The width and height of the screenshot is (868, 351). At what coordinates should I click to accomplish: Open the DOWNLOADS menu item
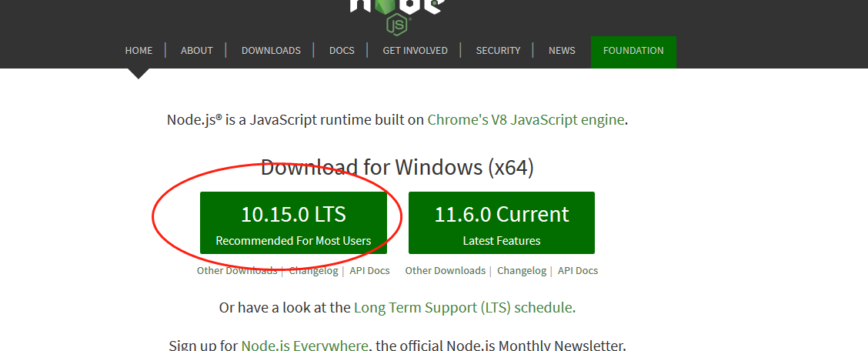coord(271,50)
